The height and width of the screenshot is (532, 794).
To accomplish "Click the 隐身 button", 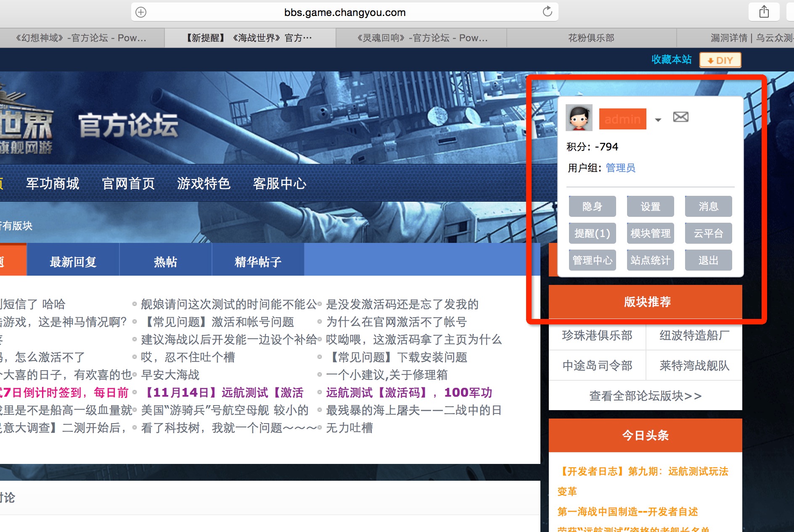I will pyautogui.click(x=593, y=206).
